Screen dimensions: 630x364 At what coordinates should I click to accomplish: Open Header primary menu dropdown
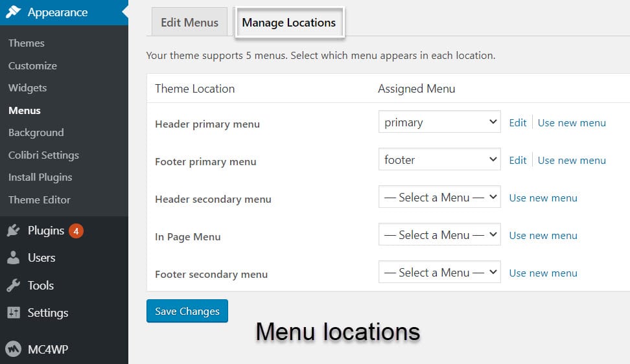(x=439, y=122)
